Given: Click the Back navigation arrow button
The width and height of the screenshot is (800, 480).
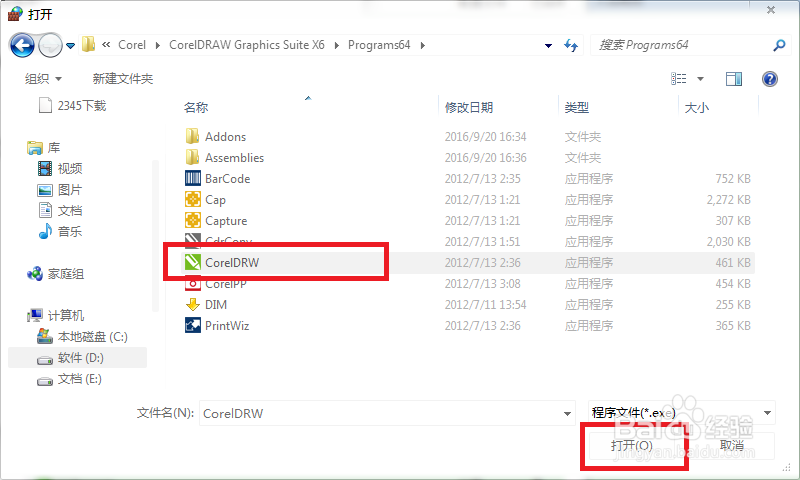Looking at the screenshot, I should pyautogui.click(x=22, y=45).
